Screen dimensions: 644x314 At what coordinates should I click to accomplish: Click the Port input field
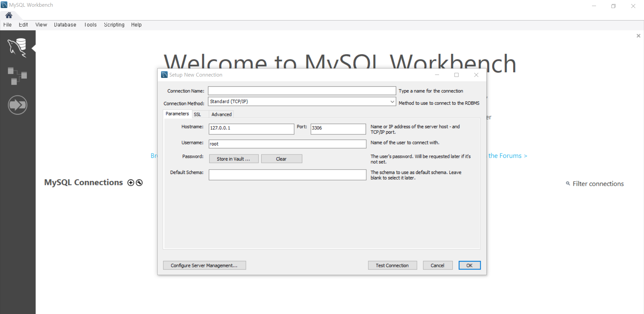coord(338,129)
